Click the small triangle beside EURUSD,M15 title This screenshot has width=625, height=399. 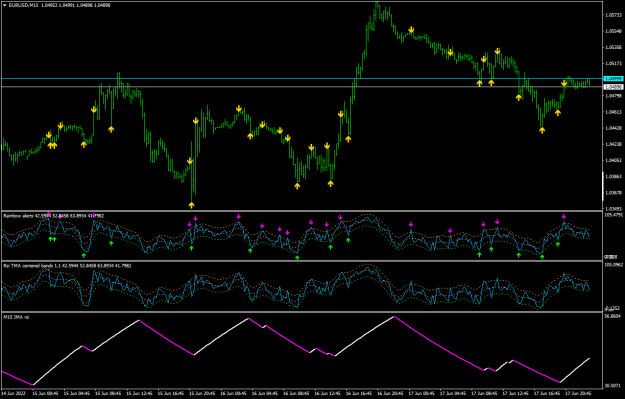click(5, 5)
